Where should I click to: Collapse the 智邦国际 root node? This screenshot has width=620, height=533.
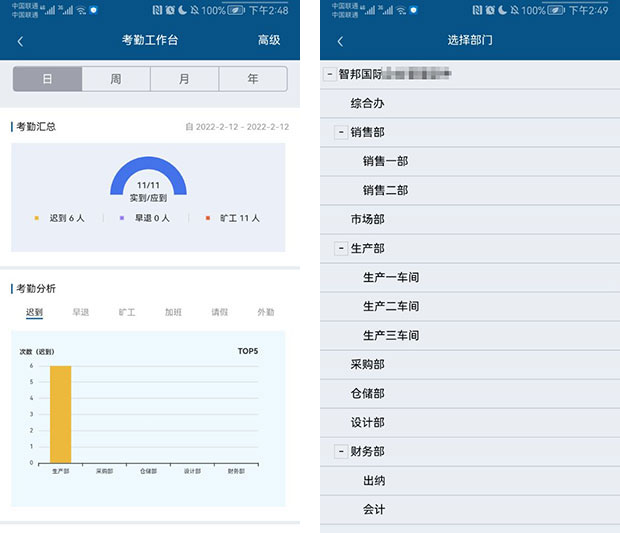coord(329,74)
